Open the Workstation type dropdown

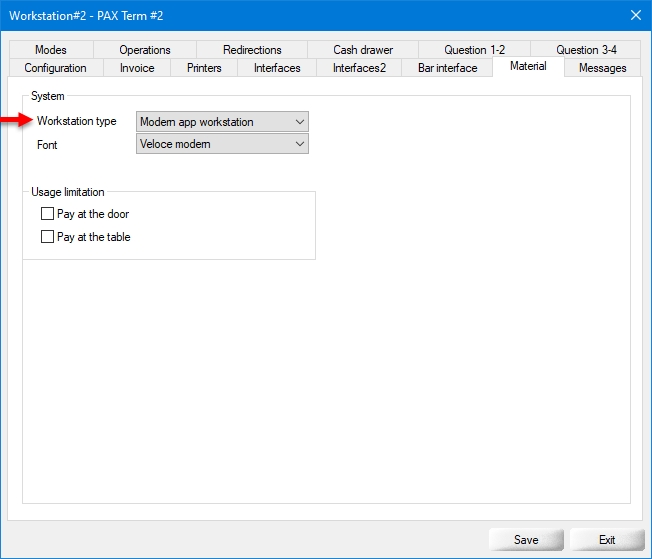[222, 122]
